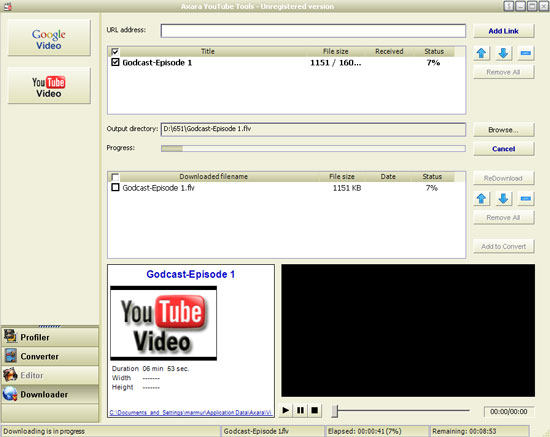Move the queue item up with the top arrow
This screenshot has width=550, height=437.
(x=482, y=53)
